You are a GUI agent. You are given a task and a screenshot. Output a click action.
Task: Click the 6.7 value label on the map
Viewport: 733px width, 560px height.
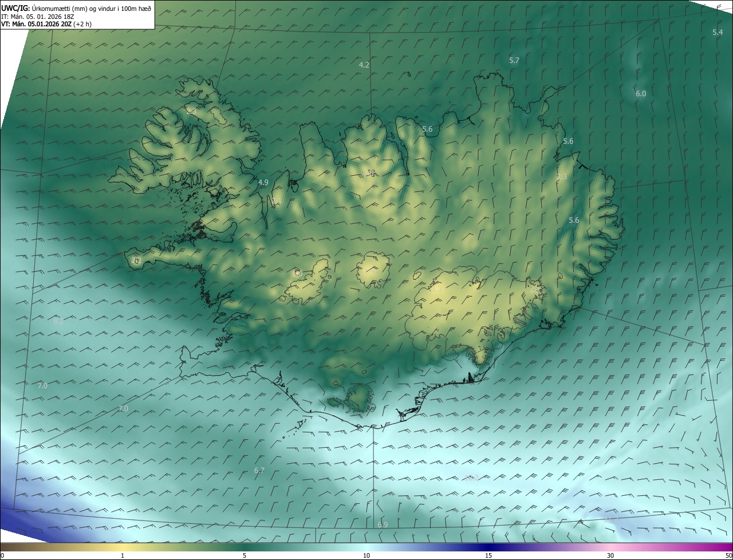(x=259, y=470)
